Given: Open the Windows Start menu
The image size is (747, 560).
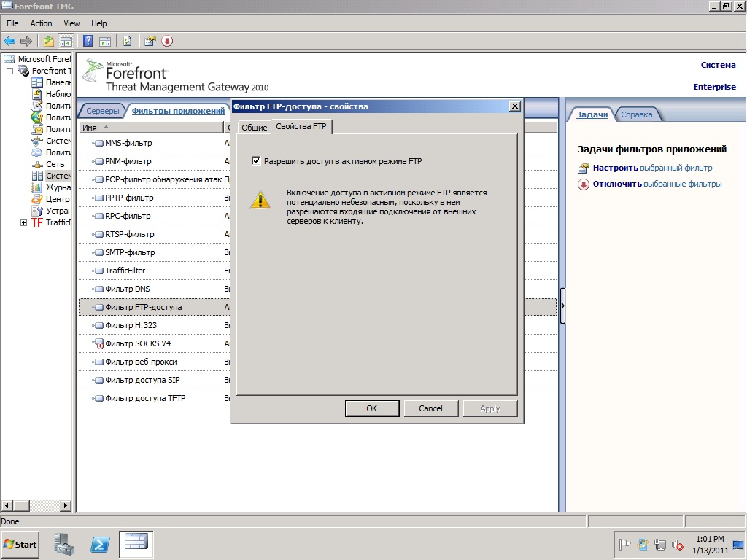Looking at the screenshot, I should (x=20, y=544).
